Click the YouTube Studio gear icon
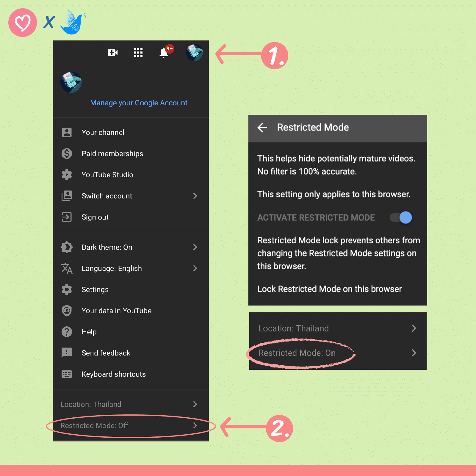 pos(67,175)
